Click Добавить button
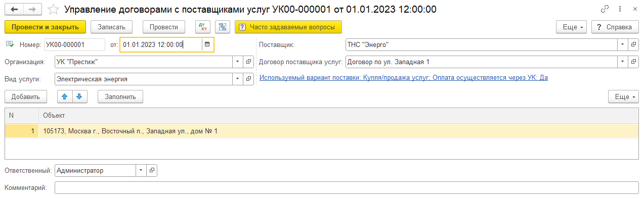Viewport: 644px width, 198px height. coord(25,96)
